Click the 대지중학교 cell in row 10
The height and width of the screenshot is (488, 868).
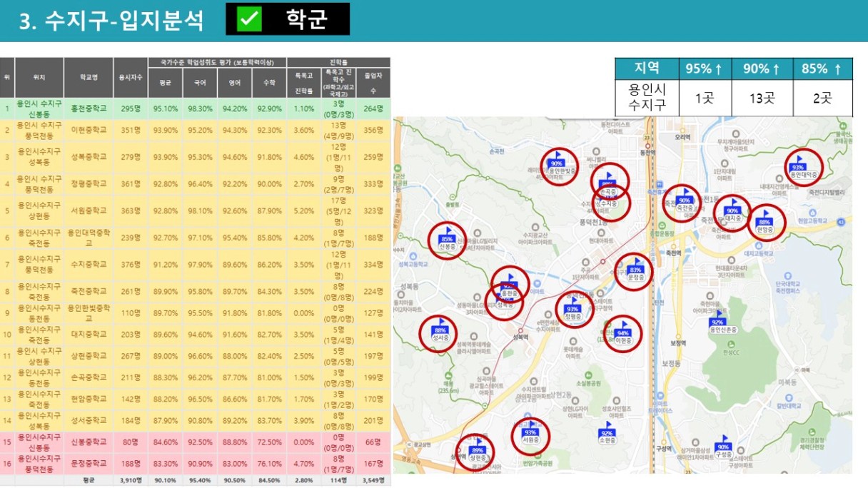[x=89, y=334]
